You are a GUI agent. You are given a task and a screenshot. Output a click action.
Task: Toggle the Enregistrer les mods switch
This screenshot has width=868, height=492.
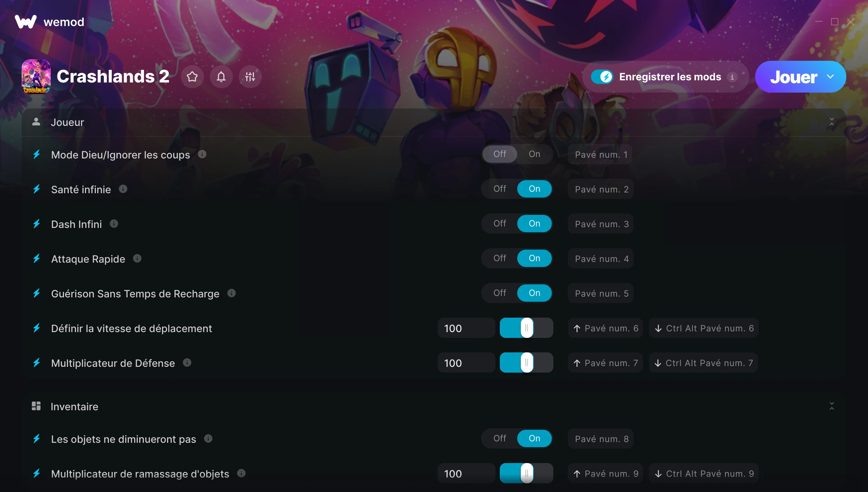tap(602, 77)
